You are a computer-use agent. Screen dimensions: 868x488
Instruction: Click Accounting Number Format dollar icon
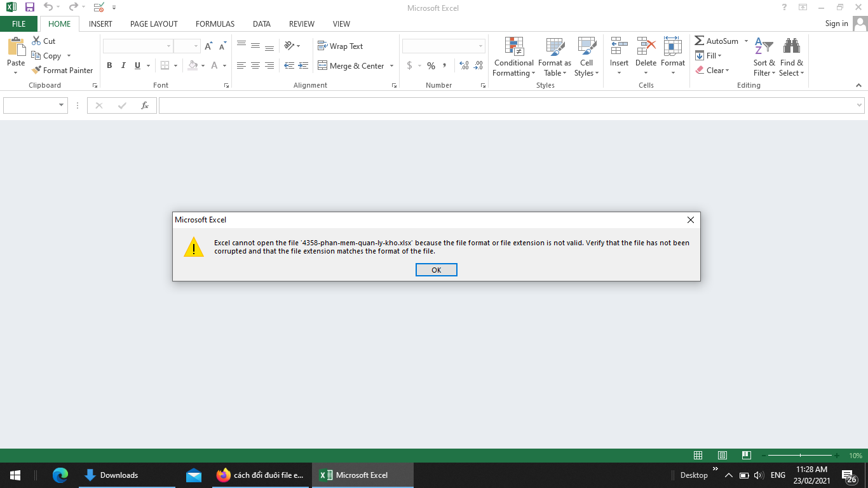pos(409,65)
